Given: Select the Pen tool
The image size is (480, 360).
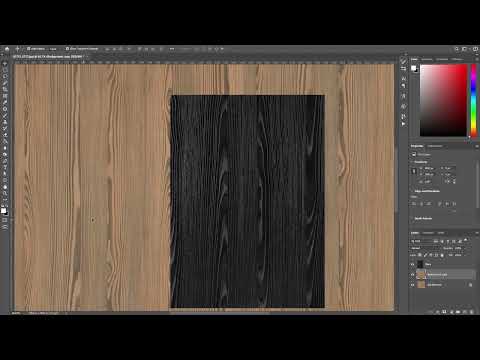Looking at the screenshot, I should coord(5,161).
